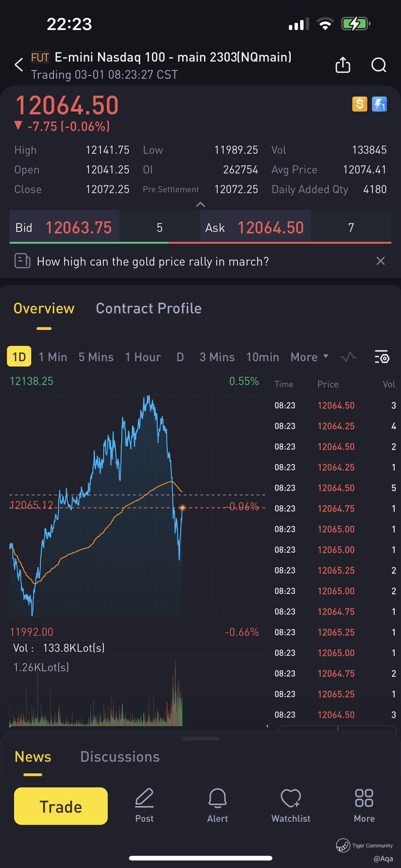Tap the Vol value 133845
401x868 pixels.
pyautogui.click(x=369, y=150)
